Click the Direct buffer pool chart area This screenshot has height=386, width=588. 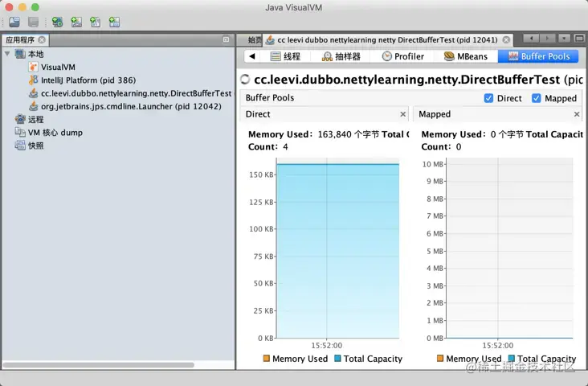click(x=337, y=248)
